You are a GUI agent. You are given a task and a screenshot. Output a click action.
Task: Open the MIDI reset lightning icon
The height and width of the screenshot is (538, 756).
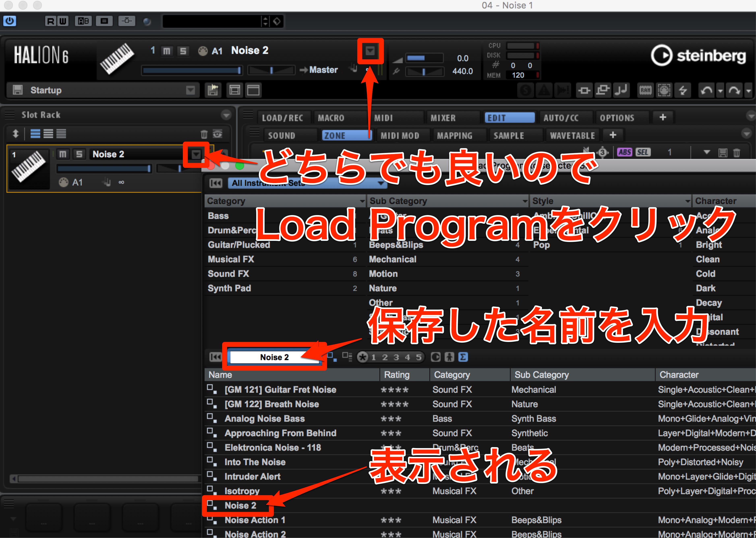tap(682, 90)
